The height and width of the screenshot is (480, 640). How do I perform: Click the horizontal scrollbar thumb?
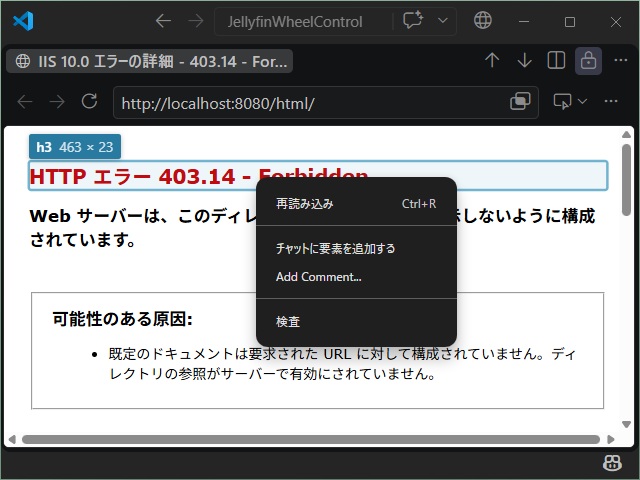click(311, 439)
